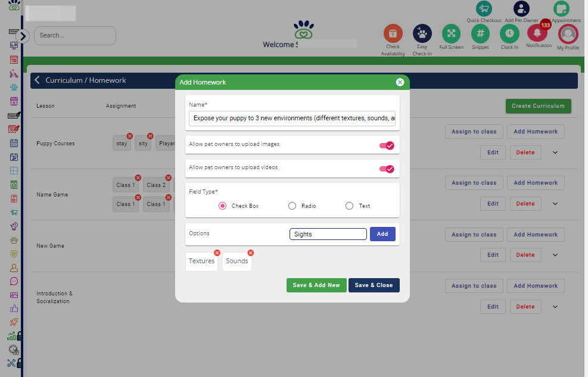Remove the Sounds option tag
588x377 pixels.
250,253
